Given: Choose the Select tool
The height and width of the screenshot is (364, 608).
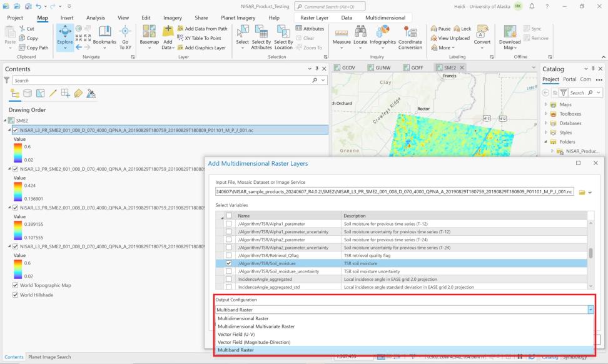Looking at the screenshot, I should coord(242,38).
